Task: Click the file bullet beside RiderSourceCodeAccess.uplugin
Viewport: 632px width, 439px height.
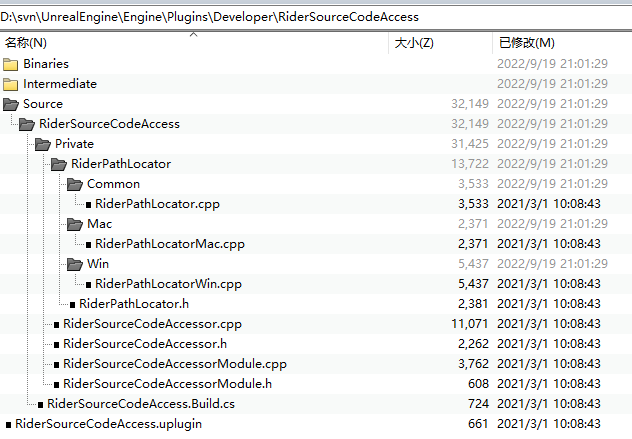Action: 8,424
